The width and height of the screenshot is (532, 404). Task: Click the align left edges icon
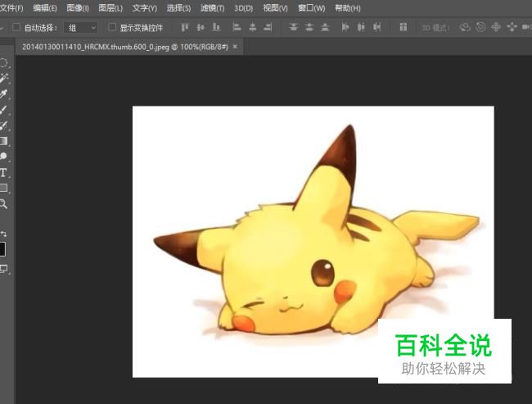point(237,27)
